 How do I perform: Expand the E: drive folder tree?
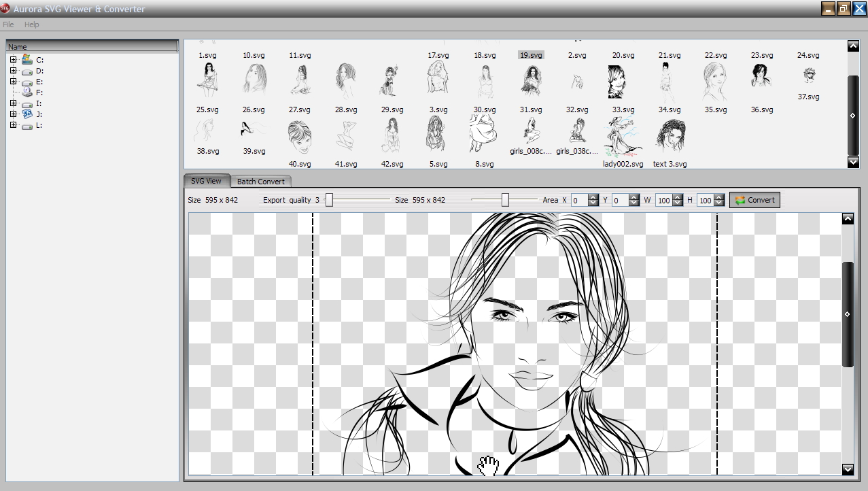[13, 82]
